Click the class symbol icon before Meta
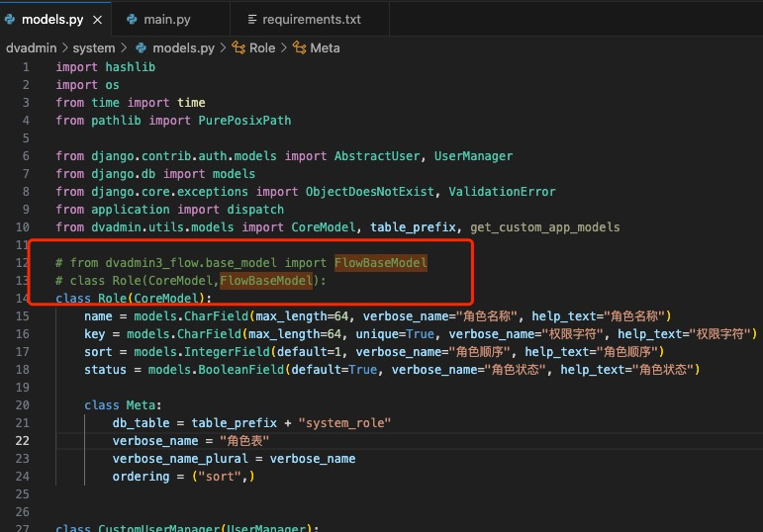Image resolution: width=763 pixels, height=532 pixels. pyautogui.click(x=299, y=47)
